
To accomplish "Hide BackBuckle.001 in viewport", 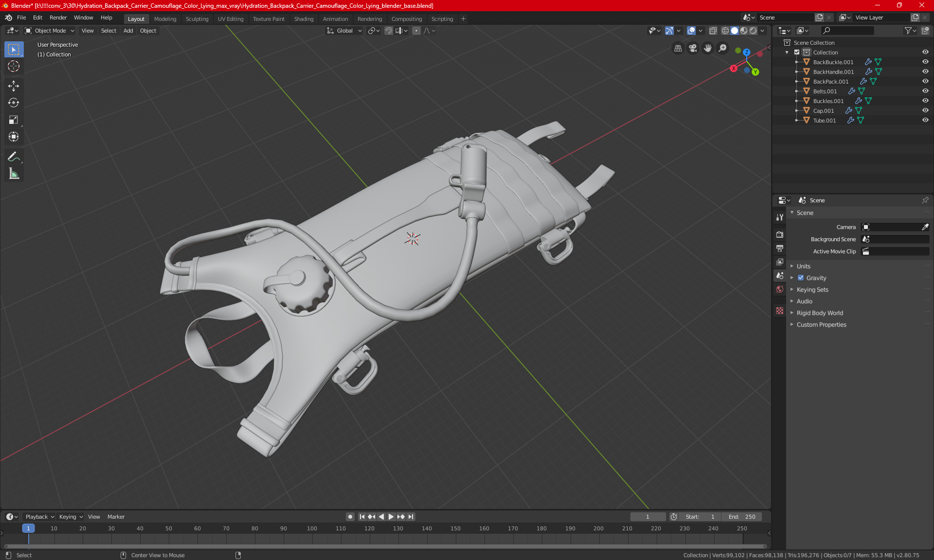I will click(925, 62).
